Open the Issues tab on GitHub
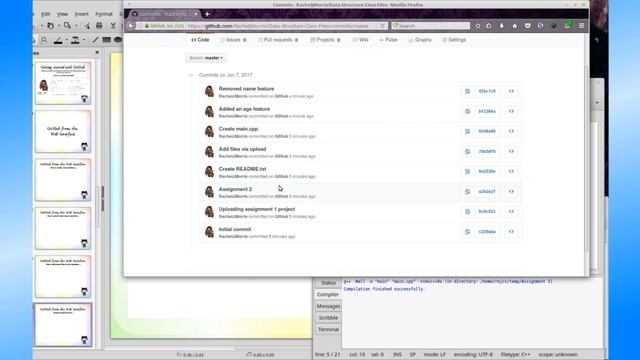 tap(233, 40)
